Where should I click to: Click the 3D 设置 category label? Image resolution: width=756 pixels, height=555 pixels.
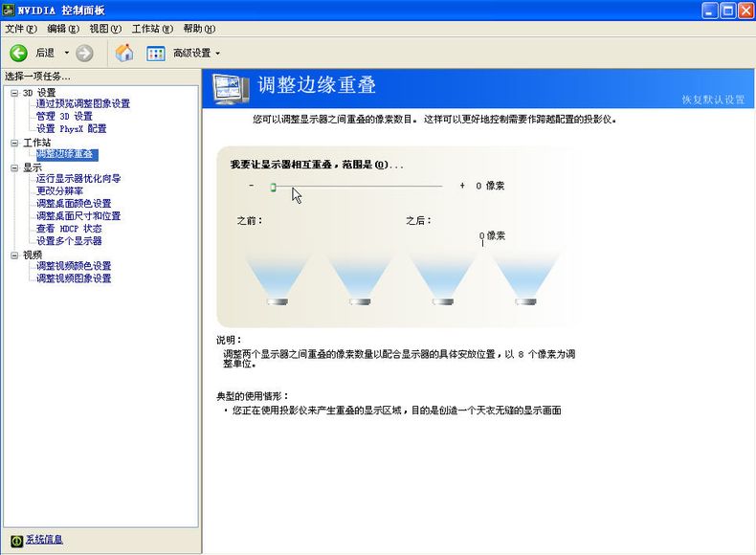tap(39, 93)
